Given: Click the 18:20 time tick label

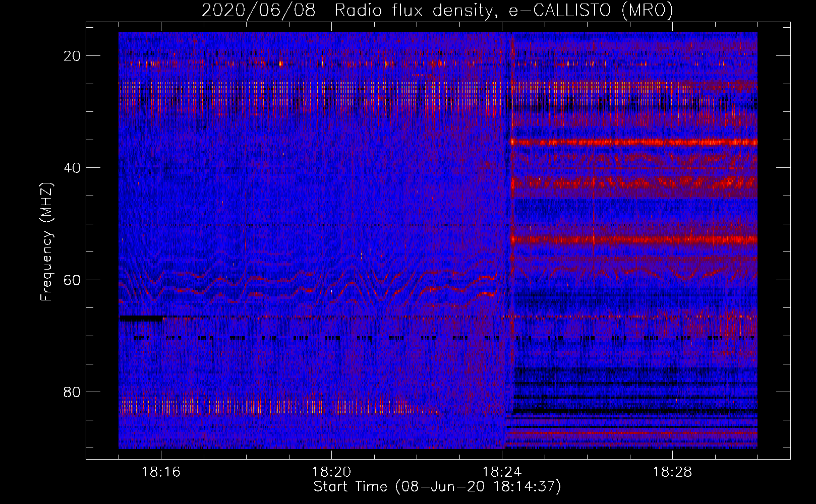Looking at the screenshot, I should pyautogui.click(x=331, y=472).
